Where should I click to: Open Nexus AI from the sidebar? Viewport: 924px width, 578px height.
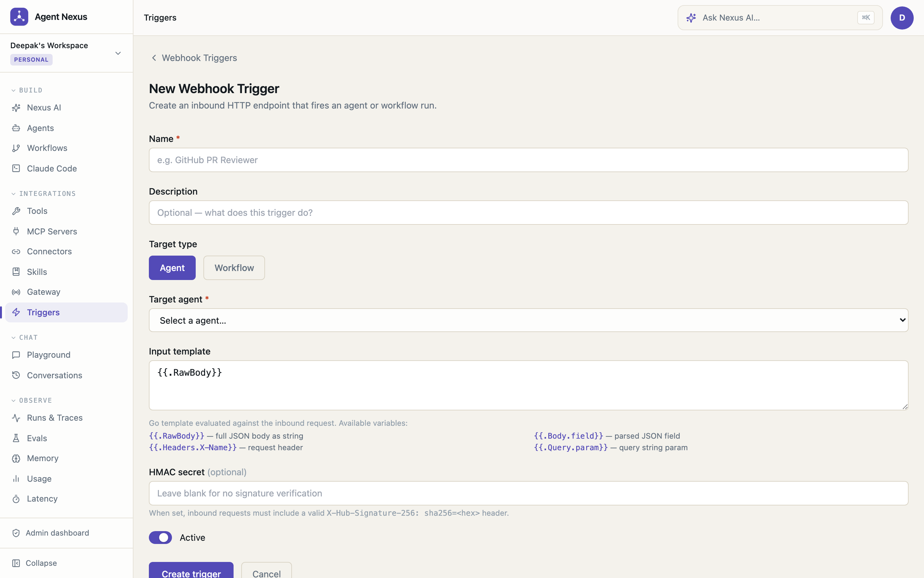66,108
